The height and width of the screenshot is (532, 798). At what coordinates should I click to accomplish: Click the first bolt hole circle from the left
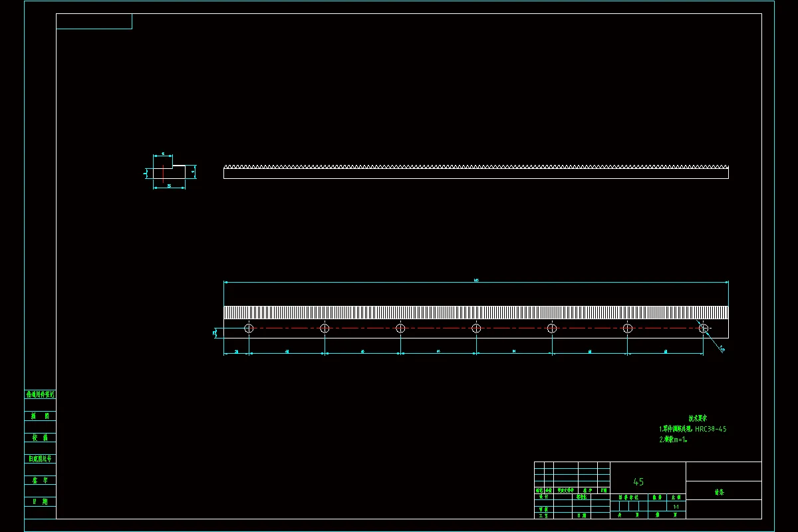pyautogui.click(x=249, y=328)
